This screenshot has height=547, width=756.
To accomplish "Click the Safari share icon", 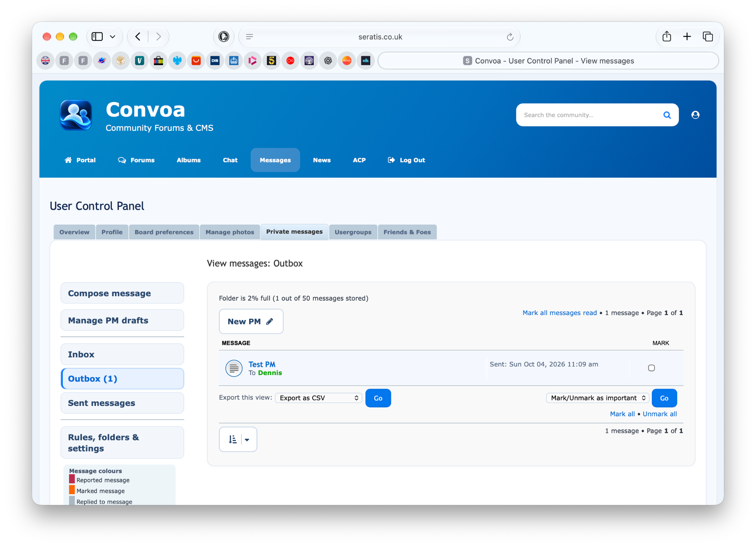I will pyautogui.click(x=666, y=37).
